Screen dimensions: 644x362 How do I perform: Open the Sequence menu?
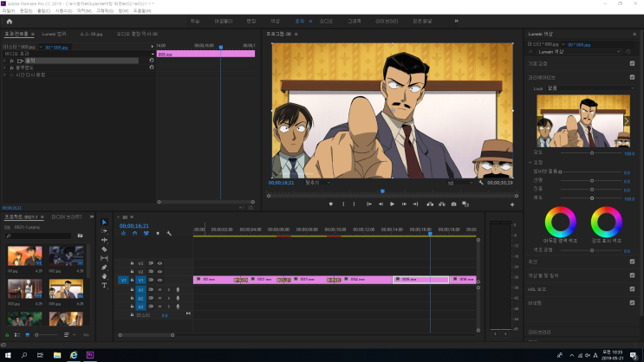[63, 10]
